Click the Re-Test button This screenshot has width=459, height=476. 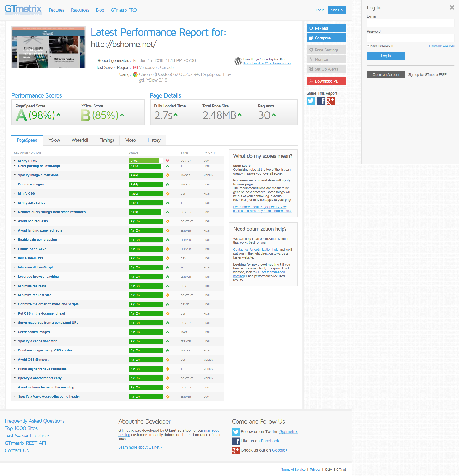tap(326, 28)
